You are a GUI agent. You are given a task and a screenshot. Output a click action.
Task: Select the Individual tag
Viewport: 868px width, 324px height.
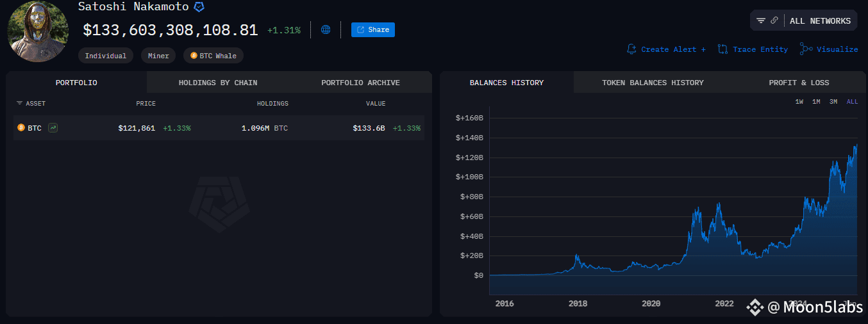pyautogui.click(x=106, y=56)
